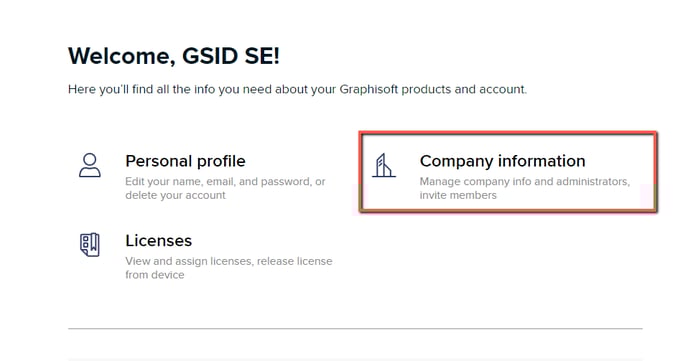Click the building Company information icon

384,165
